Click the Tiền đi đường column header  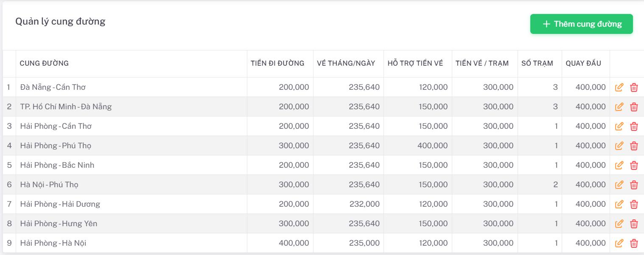coord(277,64)
